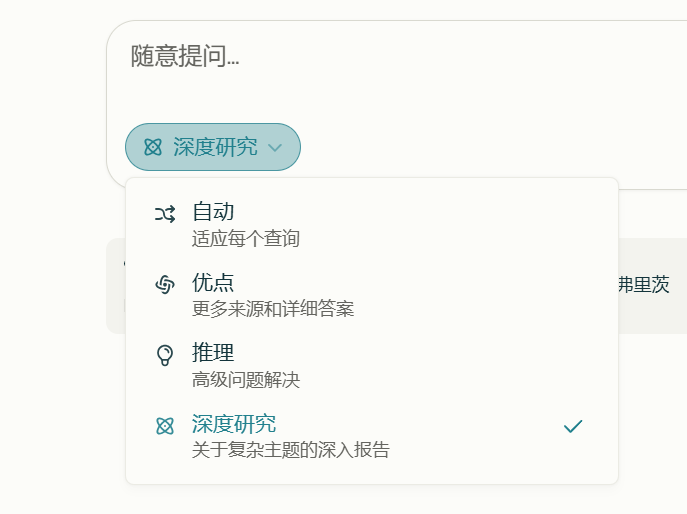Choose the 推理 mode option

(372, 365)
